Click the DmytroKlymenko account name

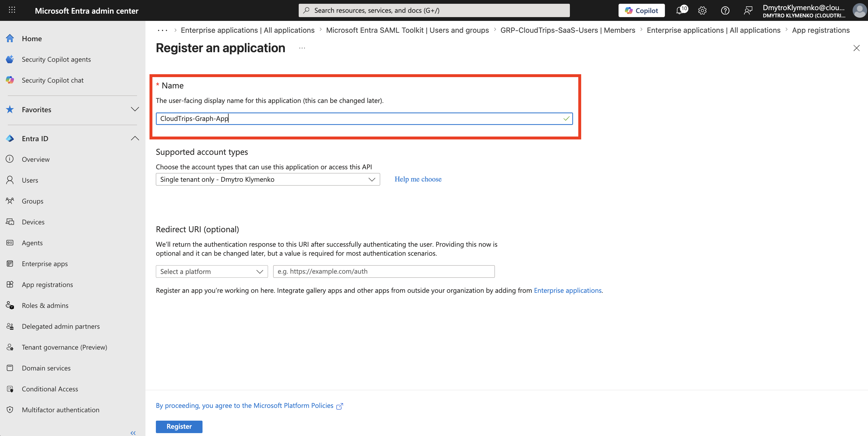point(804,8)
